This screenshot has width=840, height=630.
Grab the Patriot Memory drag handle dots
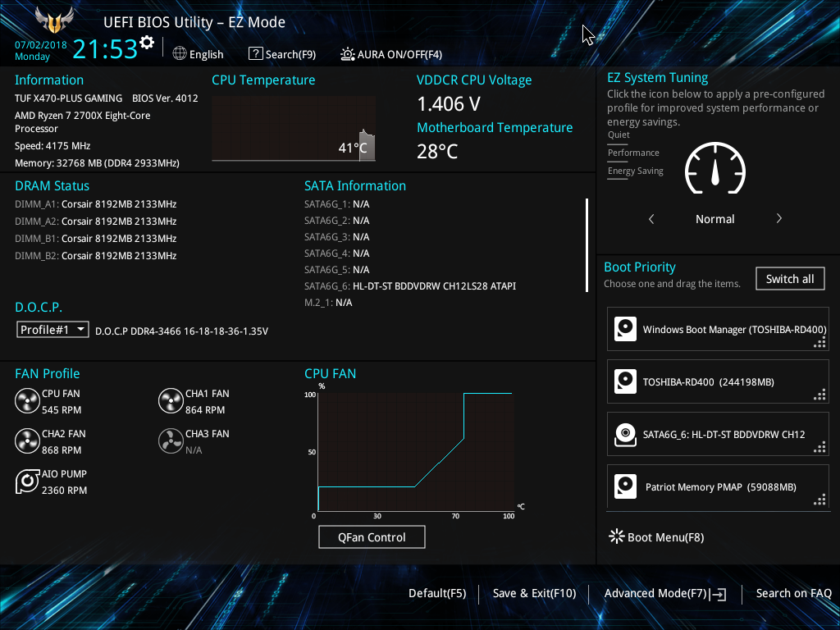819,500
